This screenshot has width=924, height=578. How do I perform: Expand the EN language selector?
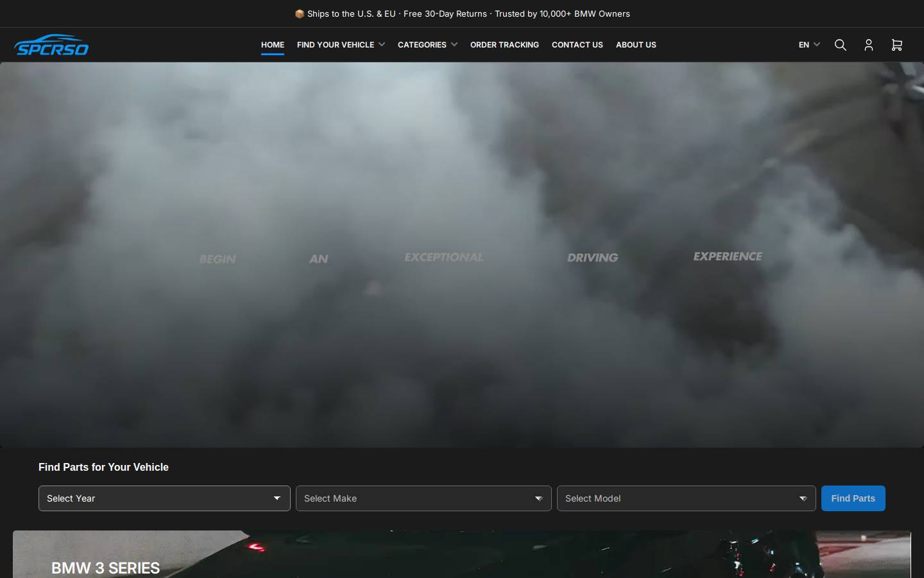pyautogui.click(x=809, y=45)
